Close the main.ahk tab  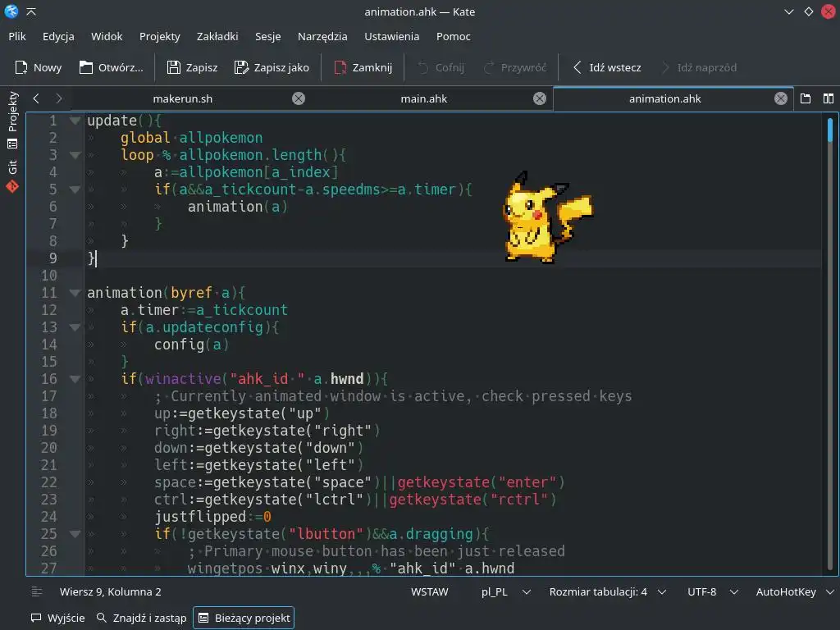pyautogui.click(x=540, y=98)
